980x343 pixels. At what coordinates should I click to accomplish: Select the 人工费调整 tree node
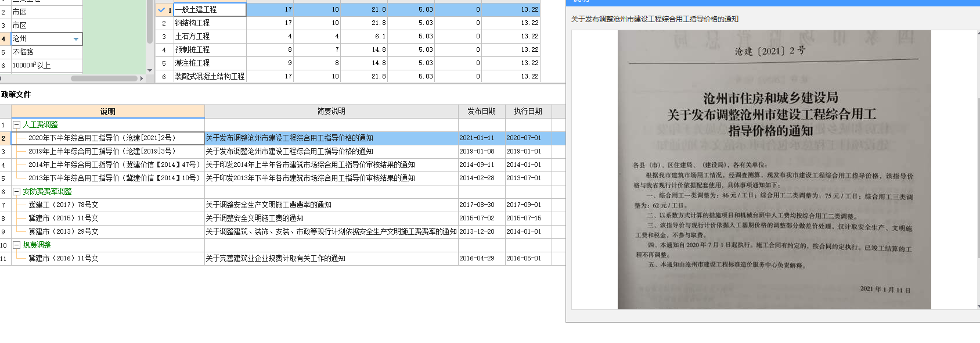[40, 124]
